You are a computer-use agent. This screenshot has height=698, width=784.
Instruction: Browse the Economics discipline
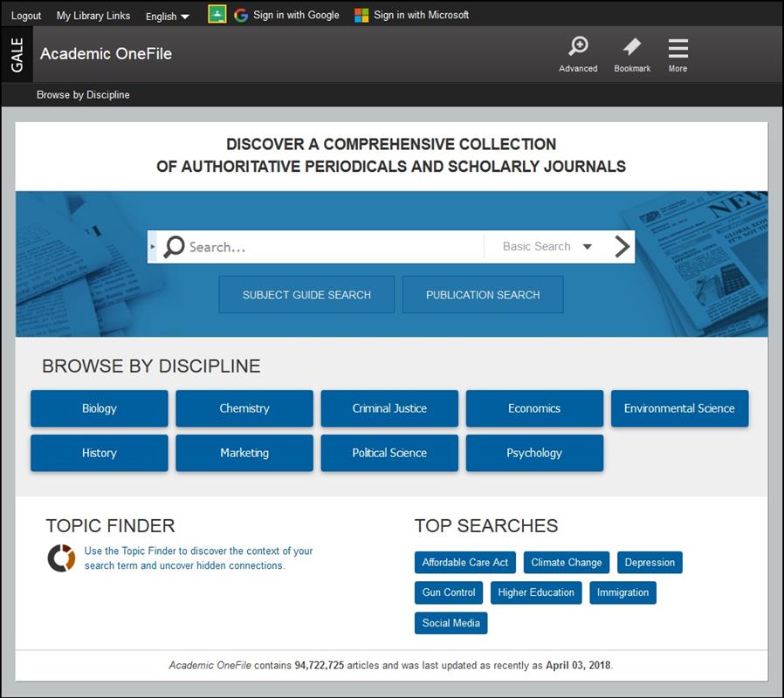[534, 408]
